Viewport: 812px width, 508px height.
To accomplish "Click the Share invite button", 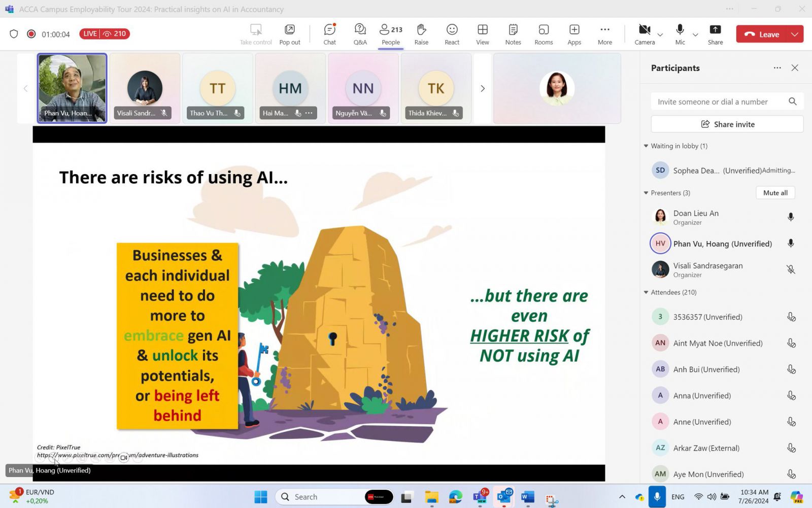I will coord(727,124).
